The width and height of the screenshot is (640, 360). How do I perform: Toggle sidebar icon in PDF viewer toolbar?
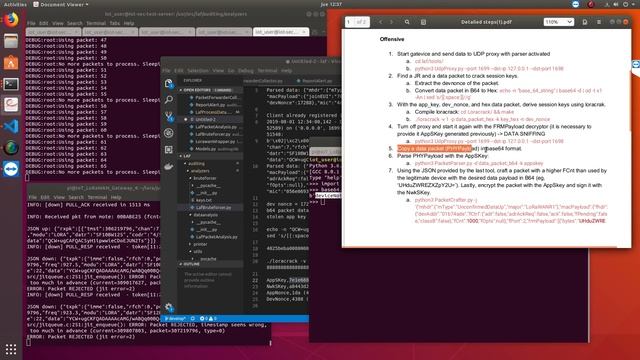[423, 22]
